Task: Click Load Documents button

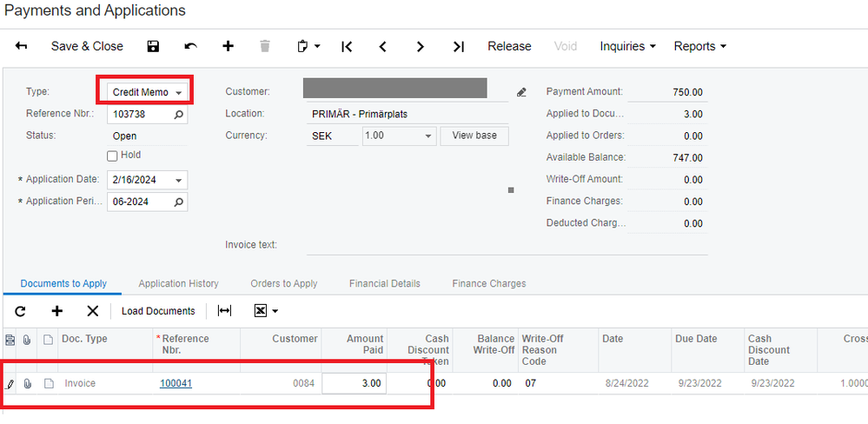Action: (x=158, y=311)
